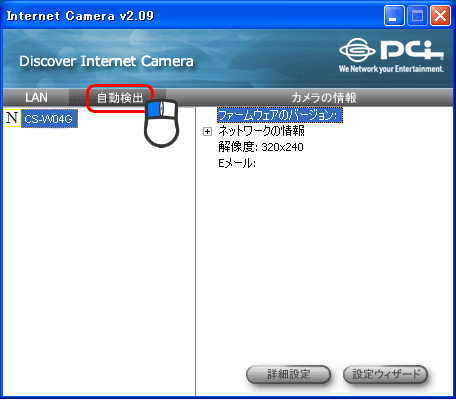Screen dimensions: 456x420
Task: Click the Discover Internet Camera banner text
Action: click(106, 61)
